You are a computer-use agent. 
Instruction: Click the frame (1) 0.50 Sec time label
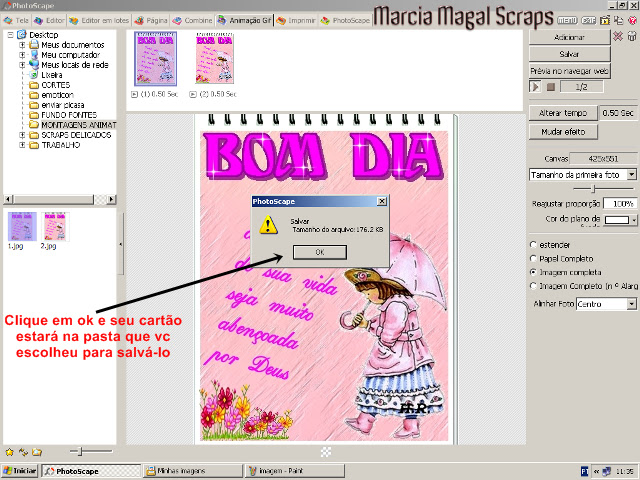159,94
